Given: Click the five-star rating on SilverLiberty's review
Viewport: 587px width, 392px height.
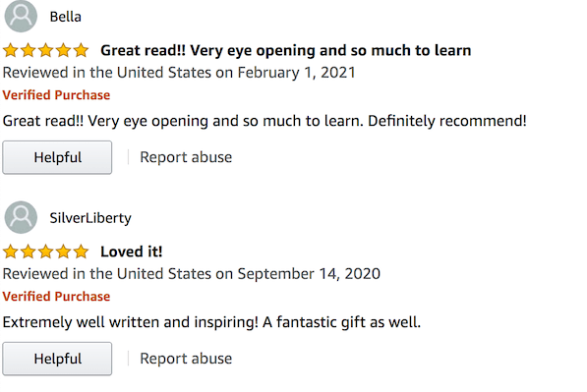Looking at the screenshot, I should point(45,252).
